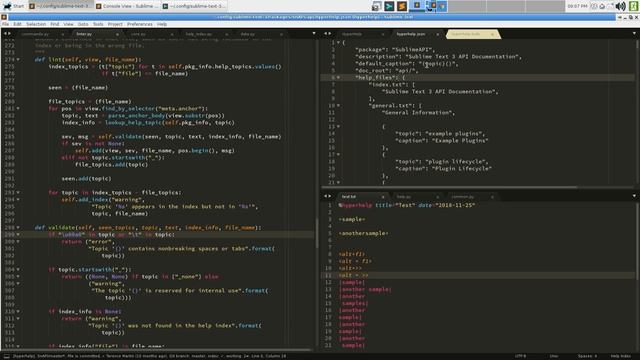Fold the 'def validate' function at line 298
640x360 pixels.
[x=18, y=227]
